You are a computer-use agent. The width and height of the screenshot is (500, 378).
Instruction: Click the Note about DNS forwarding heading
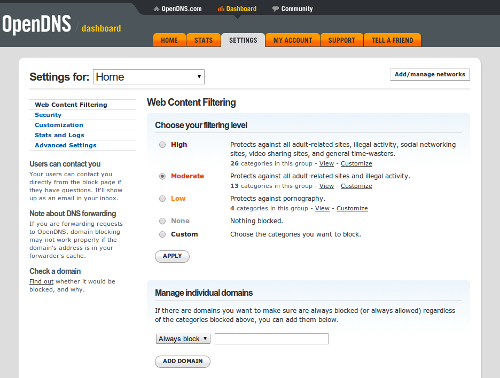click(73, 213)
